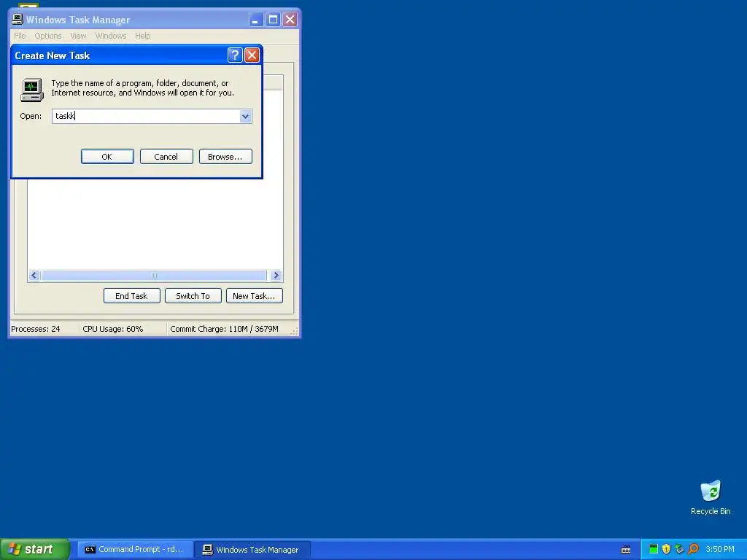Confirm with the OK button
747x560 pixels.
pyautogui.click(x=107, y=157)
